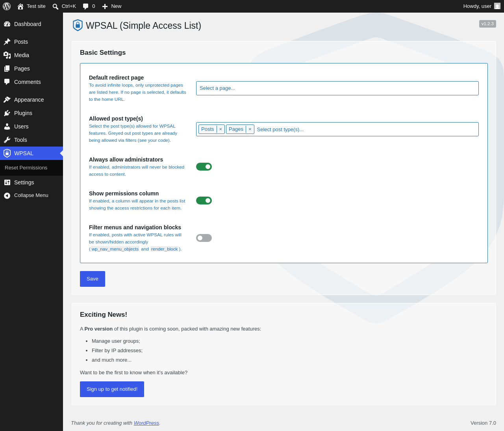Follow the WordPress footer link
504x431 pixels.
(146, 423)
